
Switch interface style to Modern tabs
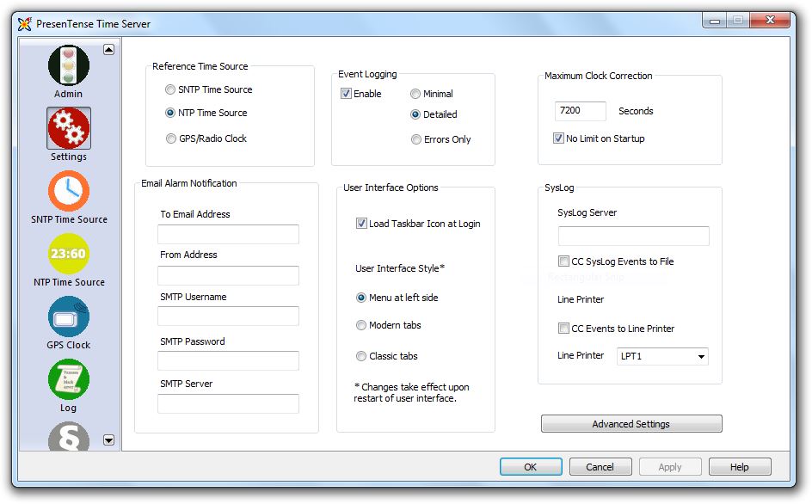362,325
